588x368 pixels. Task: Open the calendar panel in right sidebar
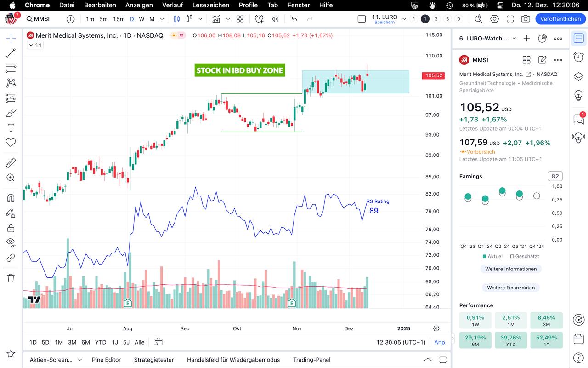(x=579, y=339)
